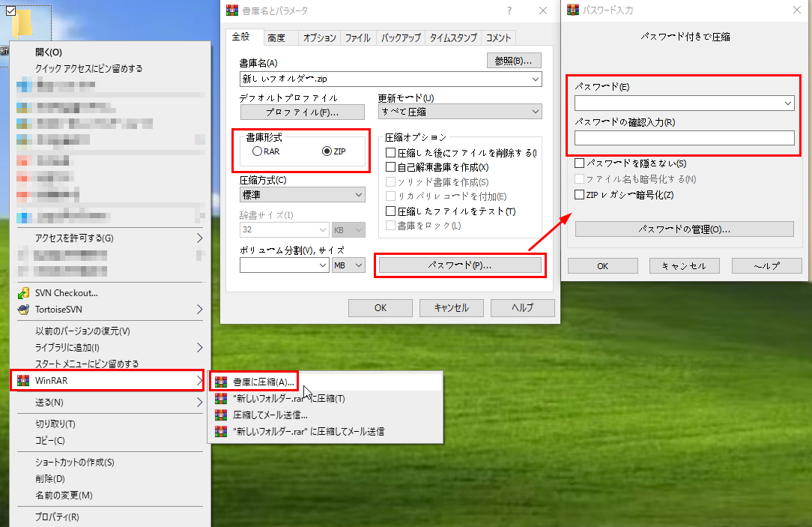Click the パスワードの確認入力(R) field
Screen dimensions: 812x527
click(x=684, y=138)
